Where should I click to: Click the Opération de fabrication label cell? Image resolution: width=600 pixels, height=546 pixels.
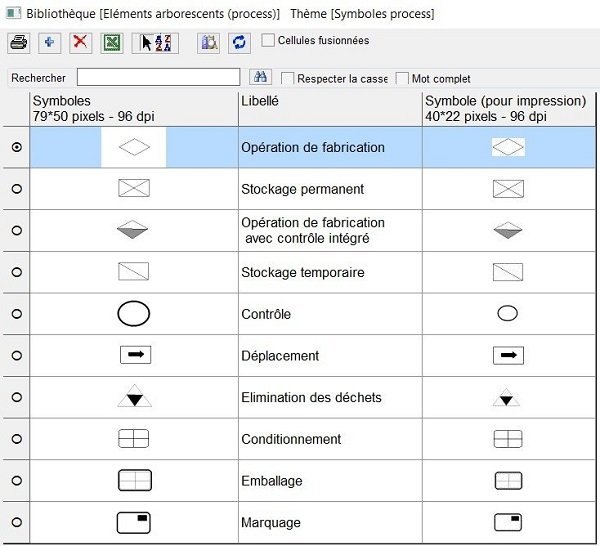pos(330,147)
